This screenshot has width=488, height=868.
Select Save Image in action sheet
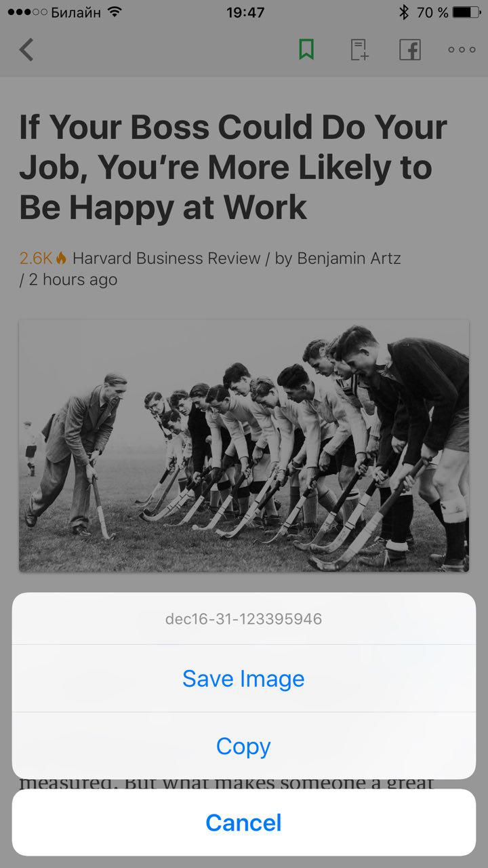click(x=244, y=678)
